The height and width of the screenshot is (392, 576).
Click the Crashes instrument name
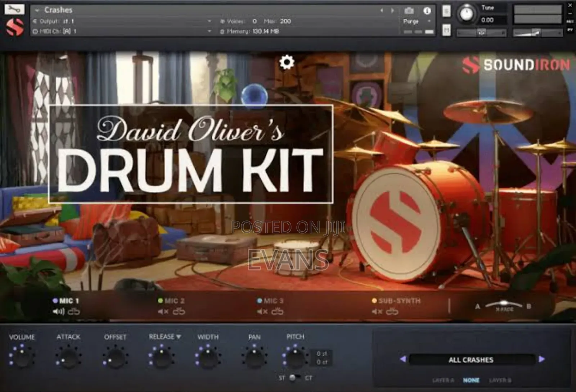click(x=58, y=10)
